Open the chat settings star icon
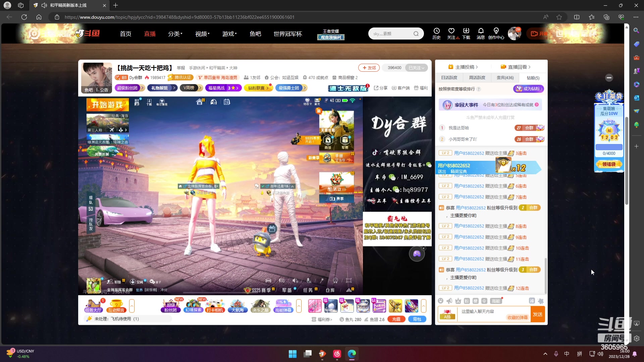 click(541, 301)
